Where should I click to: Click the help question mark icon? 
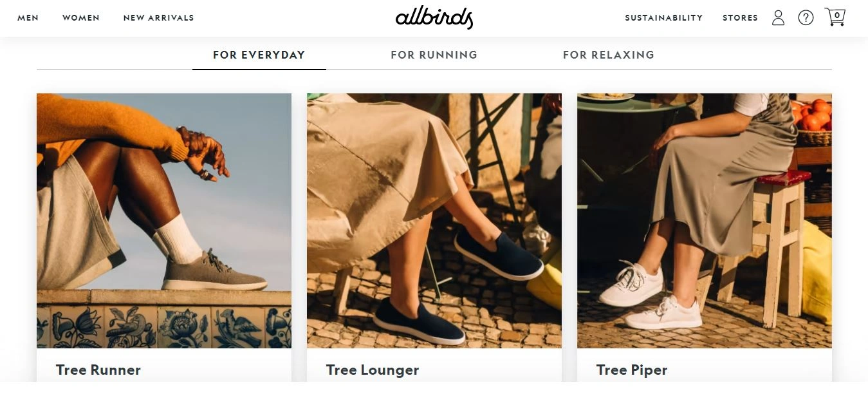(x=806, y=17)
